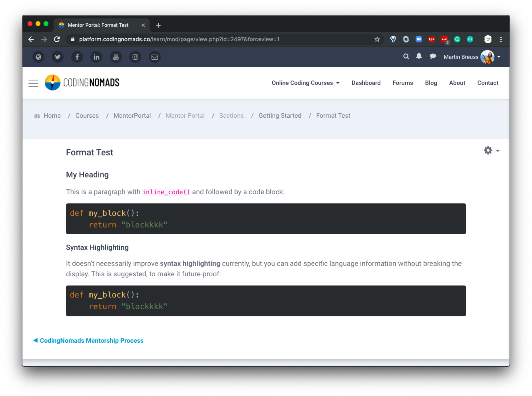The height and width of the screenshot is (396, 532).
Task: Open the user account dropdown arrow
Action: (498, 57)
